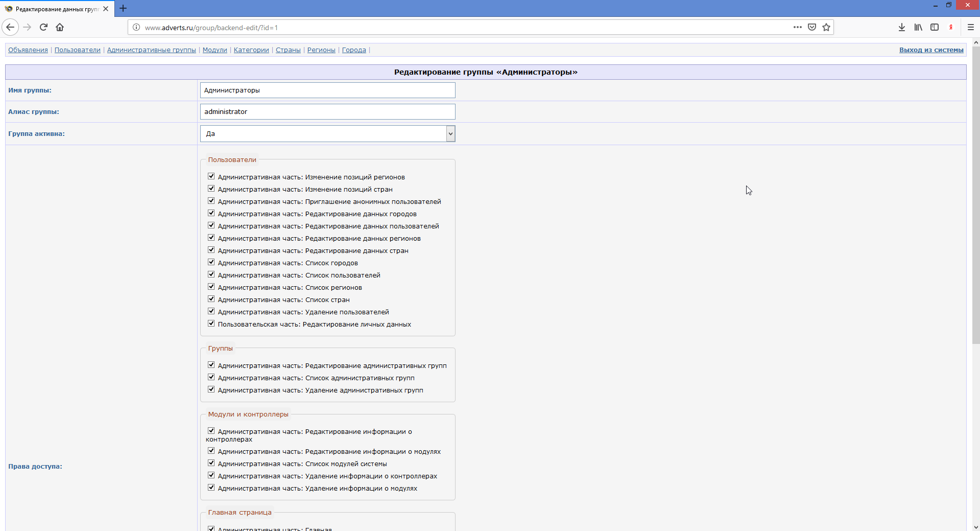The image size is (980, 531).
Task: Go to the browser home page icon
Action: (60, 28)
